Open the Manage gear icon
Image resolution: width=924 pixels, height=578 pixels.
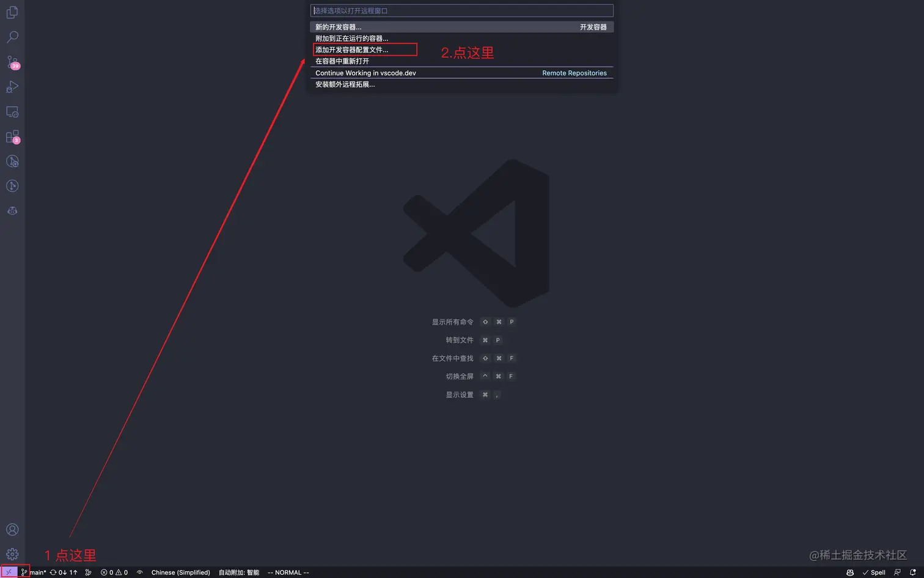pos(12,554)
